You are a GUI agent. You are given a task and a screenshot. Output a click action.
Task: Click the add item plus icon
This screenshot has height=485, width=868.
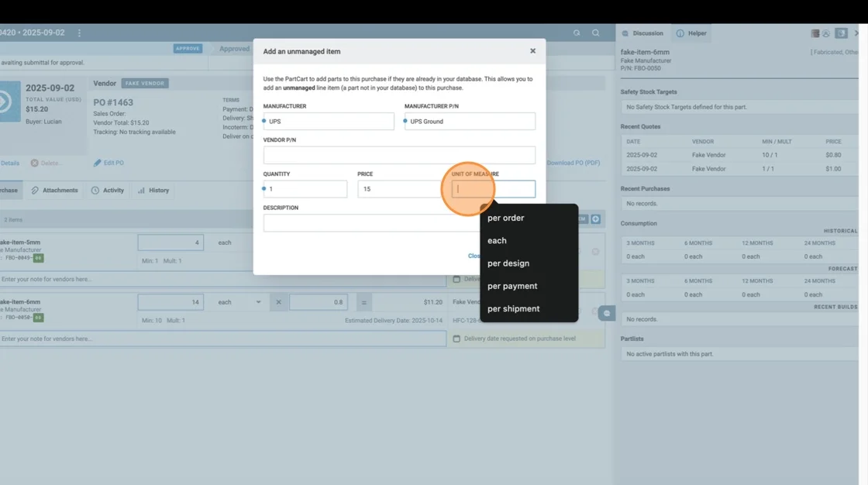596,219
